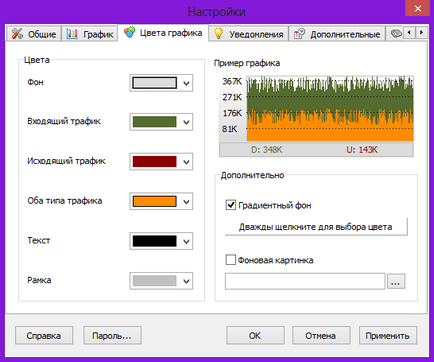Expand the Фон color dropdown arrow

pyautogui.click(x=186, y=83)
